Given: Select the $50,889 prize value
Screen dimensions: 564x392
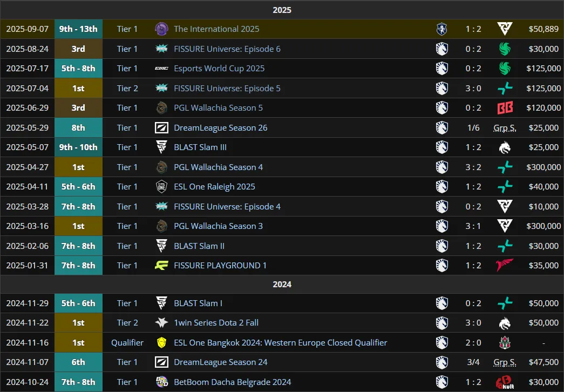Looking at the screenshot, I should click(543, 29).
